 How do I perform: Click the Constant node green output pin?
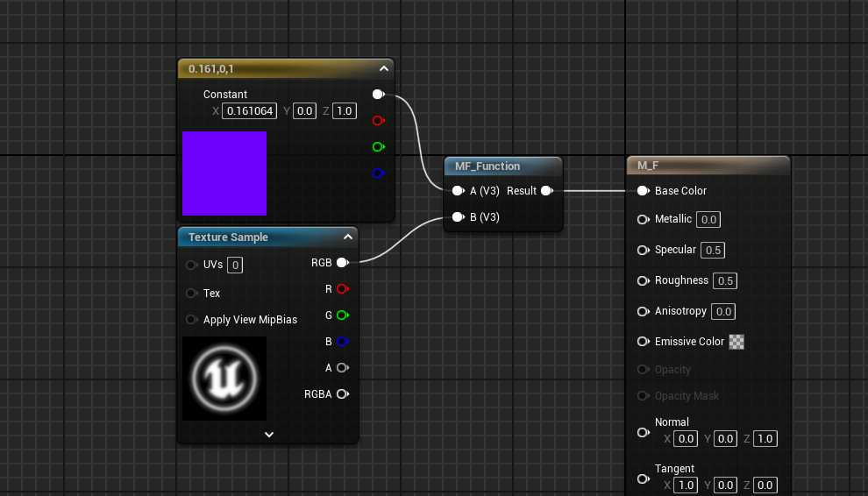click(379, 146)
